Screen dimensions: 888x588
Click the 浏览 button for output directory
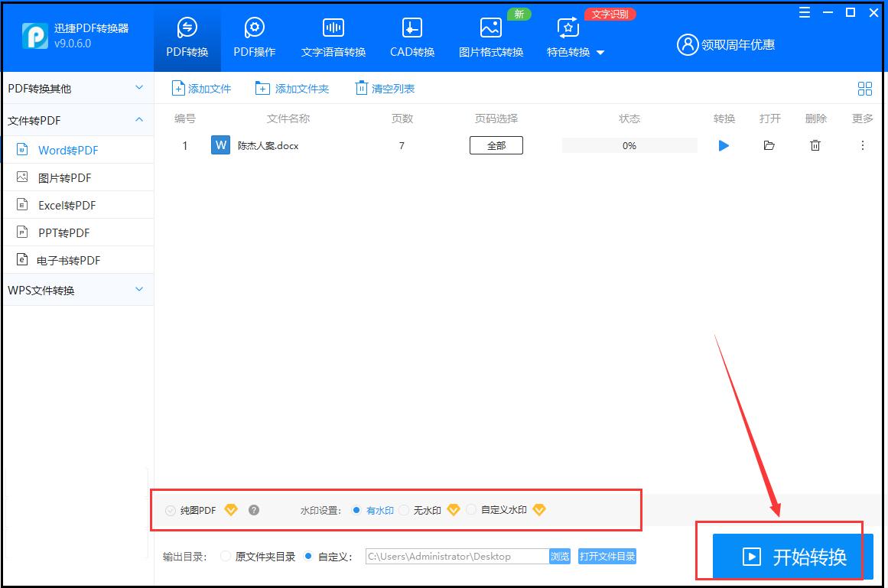pos(559,557)
